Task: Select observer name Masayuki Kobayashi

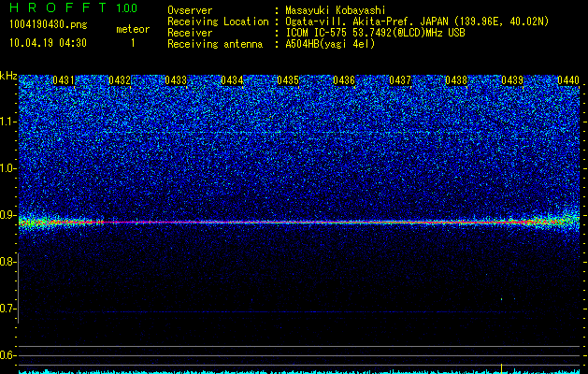Action: [x=336, y=10]
